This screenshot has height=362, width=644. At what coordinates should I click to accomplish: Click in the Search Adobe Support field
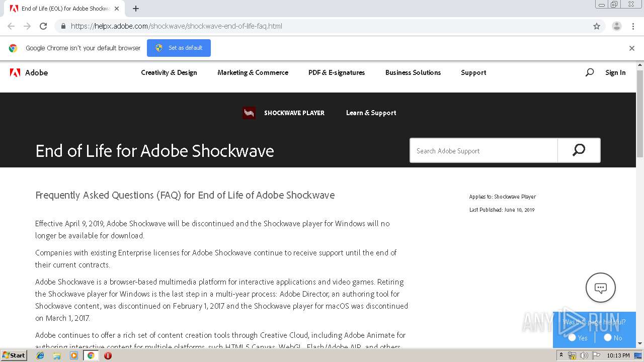pyautogui.click(x=484, y=150)
